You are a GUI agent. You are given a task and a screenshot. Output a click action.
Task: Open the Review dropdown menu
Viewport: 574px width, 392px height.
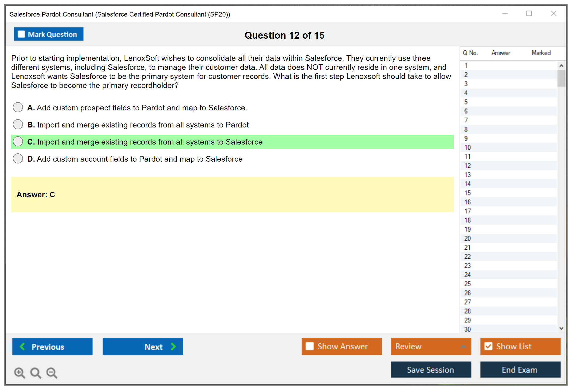point(431,346)
